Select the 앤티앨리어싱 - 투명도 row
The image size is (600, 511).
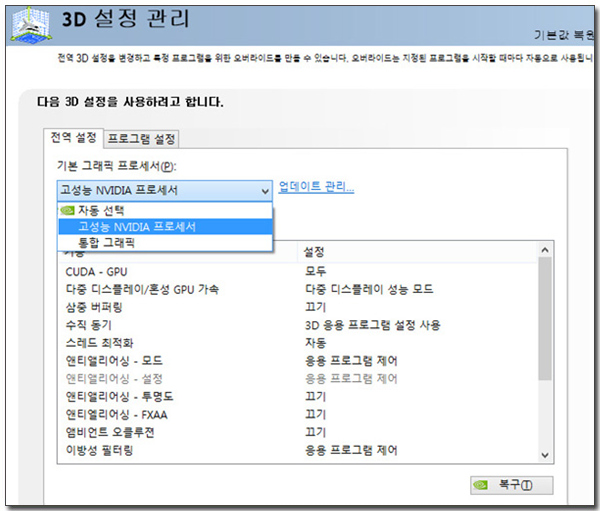click(298, 397)
